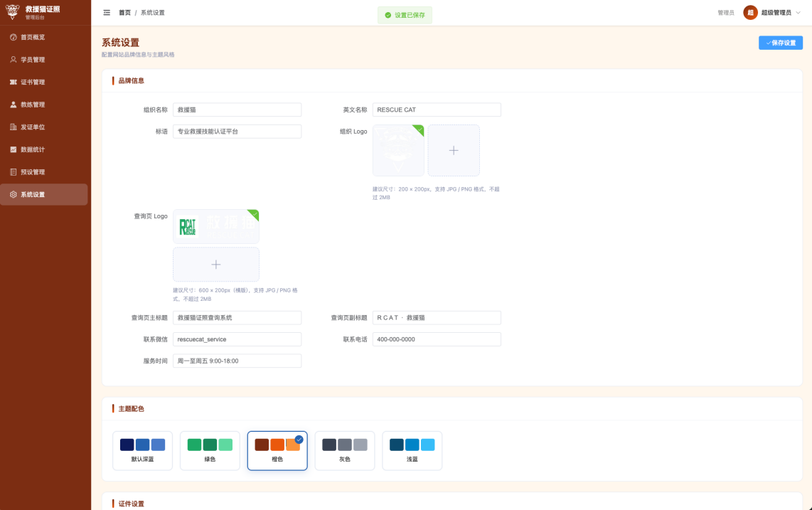The height and width of the screenshot is (510, 812).
Task: Click the existing 查询页 Logo thumbnail
Action: coord(216,227)
